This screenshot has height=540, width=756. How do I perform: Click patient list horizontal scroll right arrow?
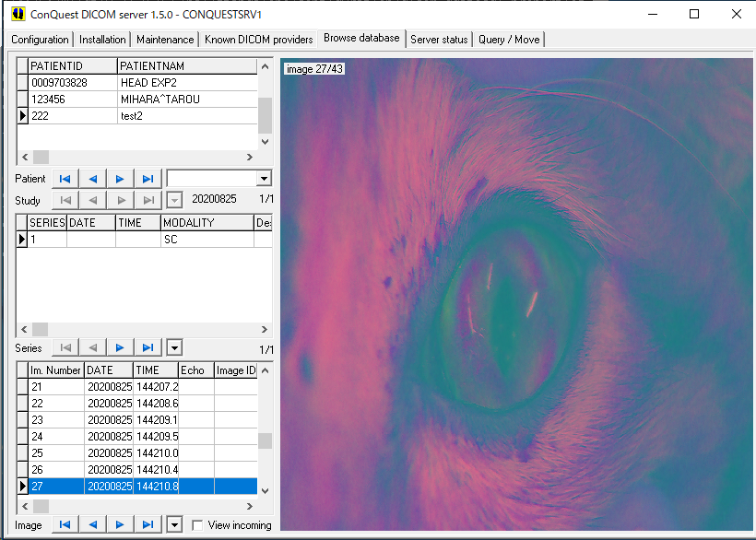(x=249, y=157)
